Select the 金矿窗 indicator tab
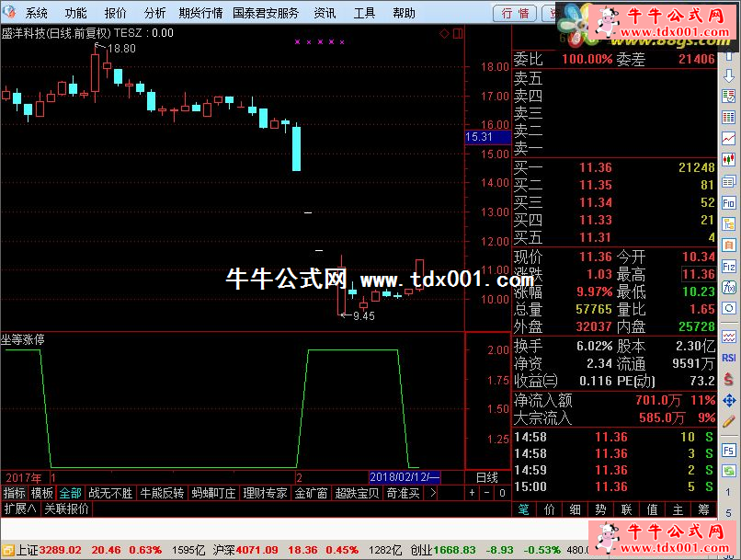741x560 pixels. (311, 493)
